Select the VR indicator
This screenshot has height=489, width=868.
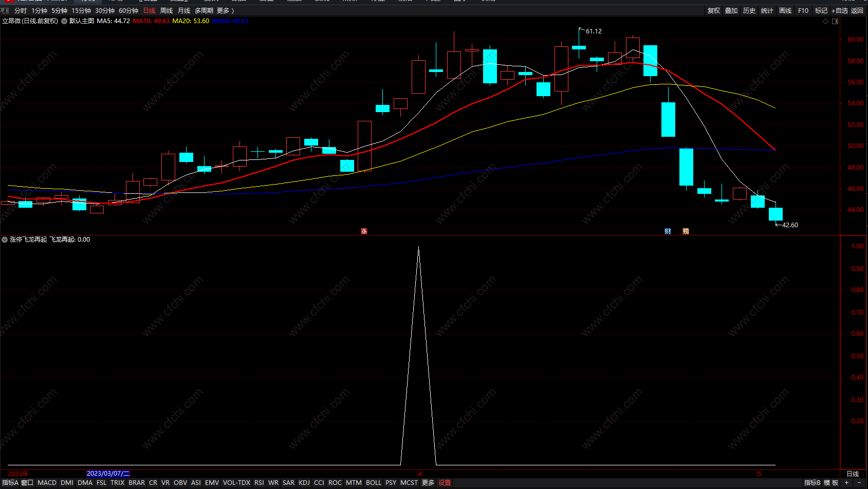click(165, 483)
